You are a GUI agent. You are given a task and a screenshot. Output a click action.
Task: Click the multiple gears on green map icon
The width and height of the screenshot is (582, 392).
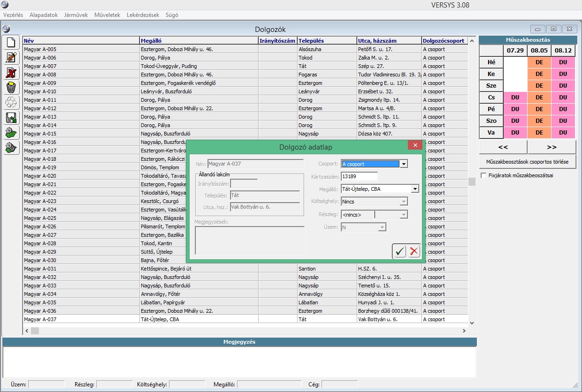coord(12,147)
